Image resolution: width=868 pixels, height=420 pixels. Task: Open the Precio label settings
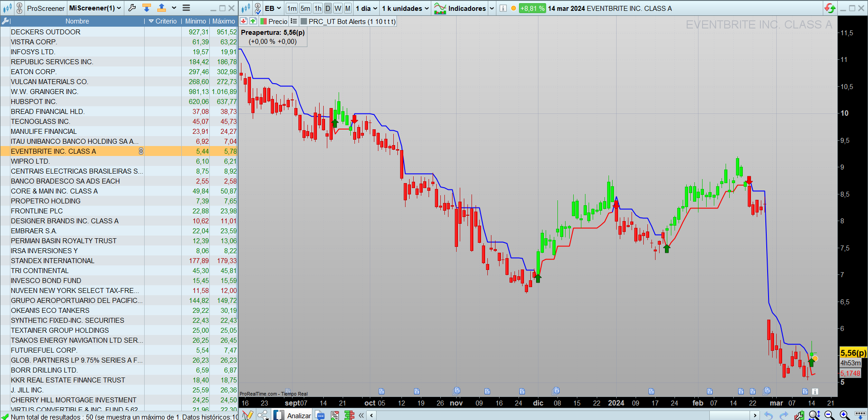278,21
